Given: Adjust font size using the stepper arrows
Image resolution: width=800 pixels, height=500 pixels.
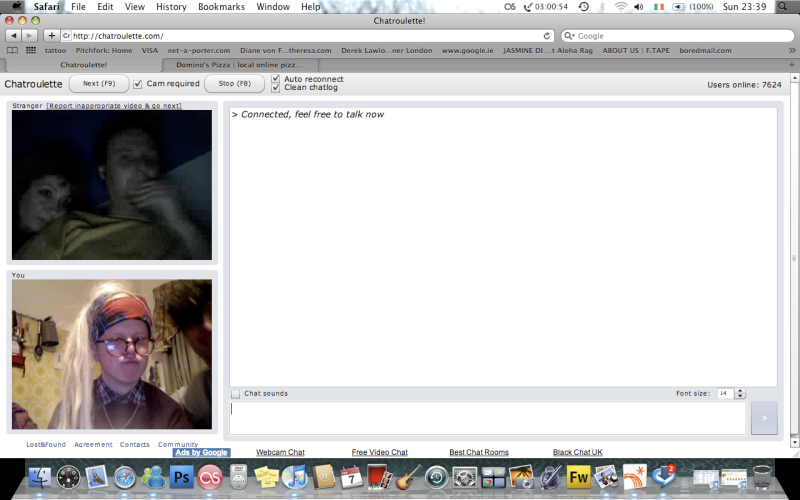Looking at the screenshot, I should pyautogui.click(x=740, y=393).
